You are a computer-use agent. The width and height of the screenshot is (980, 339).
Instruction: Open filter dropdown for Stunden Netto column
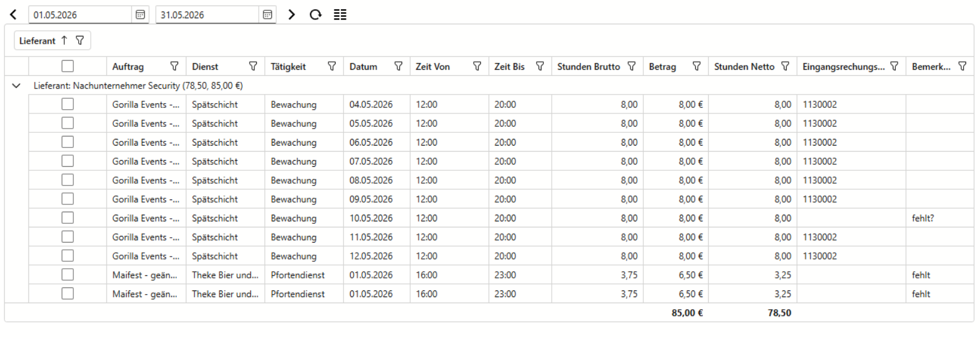785,66
